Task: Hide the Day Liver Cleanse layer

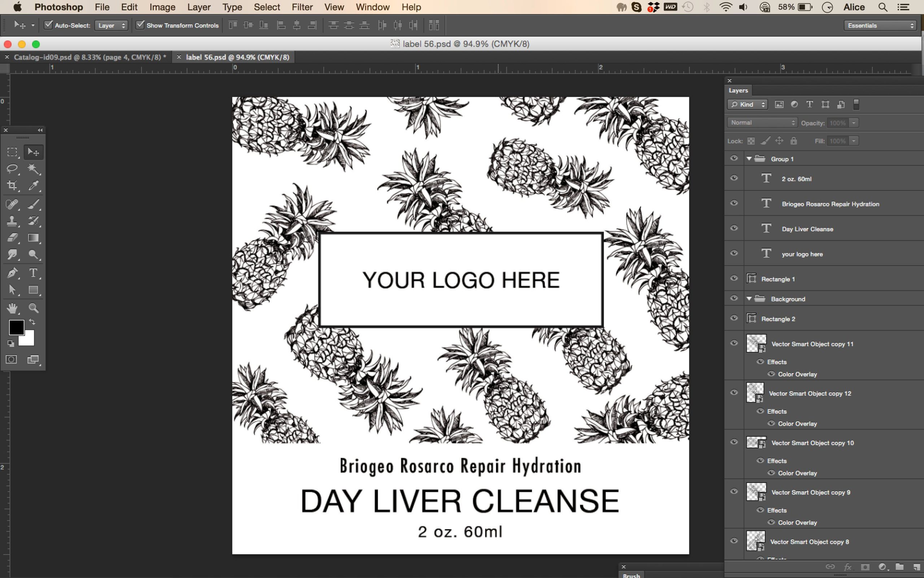Action: [734, 228]
